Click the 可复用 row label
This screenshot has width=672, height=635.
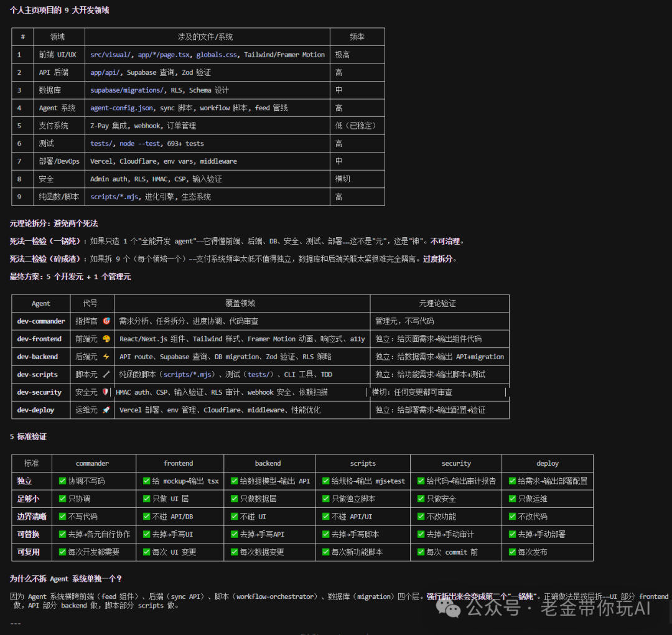tap(28, 552)
